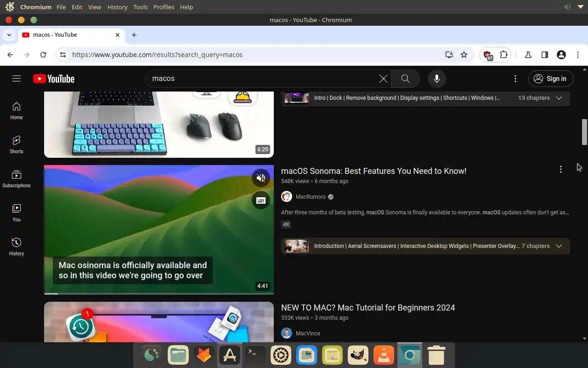This screenshot has height=368, width=588.
Task: Click the magnifier search button
Action: (x=406, y=79)
